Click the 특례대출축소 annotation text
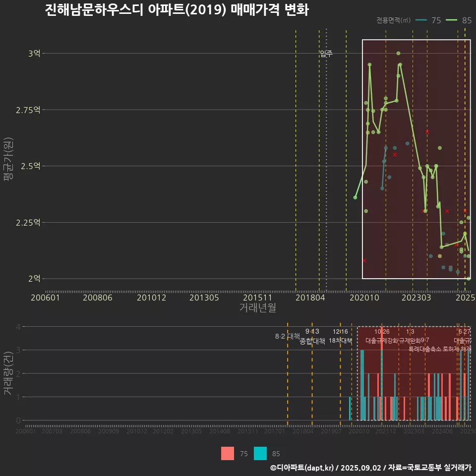Image resolution: width=476 pixels, height=476 pixels. coord(425,349)
